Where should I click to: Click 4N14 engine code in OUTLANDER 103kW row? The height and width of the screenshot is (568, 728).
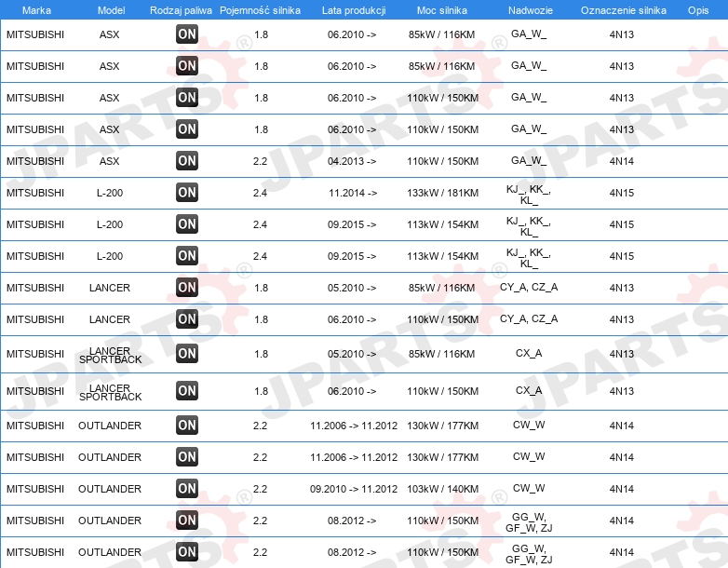(x=622, y=489)
